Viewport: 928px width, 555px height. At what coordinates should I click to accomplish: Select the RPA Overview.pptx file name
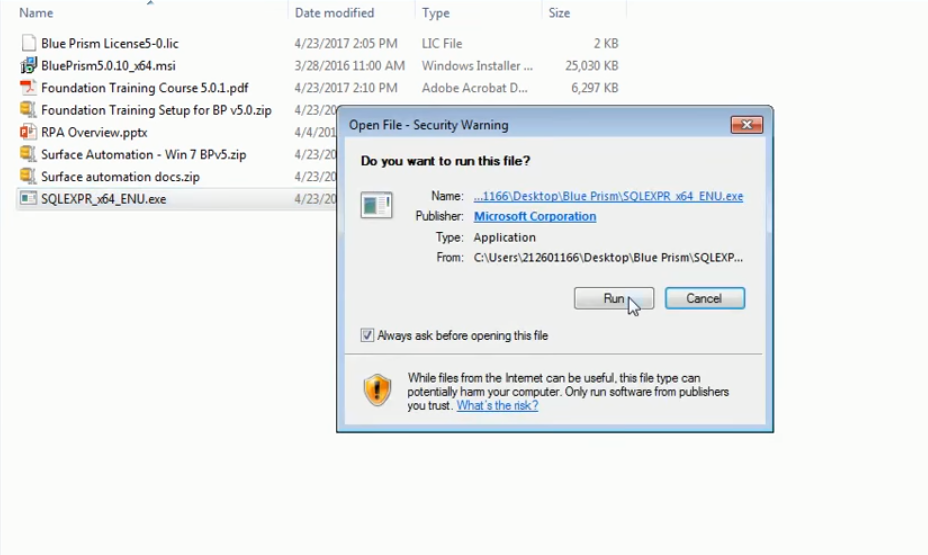point(94,132)
